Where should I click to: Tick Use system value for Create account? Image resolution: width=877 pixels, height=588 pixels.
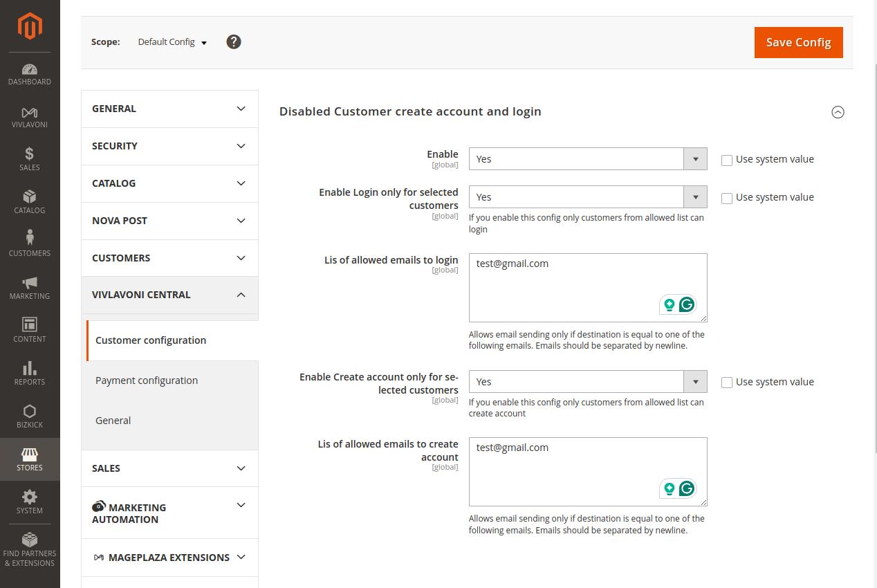(x=727, y=383)
